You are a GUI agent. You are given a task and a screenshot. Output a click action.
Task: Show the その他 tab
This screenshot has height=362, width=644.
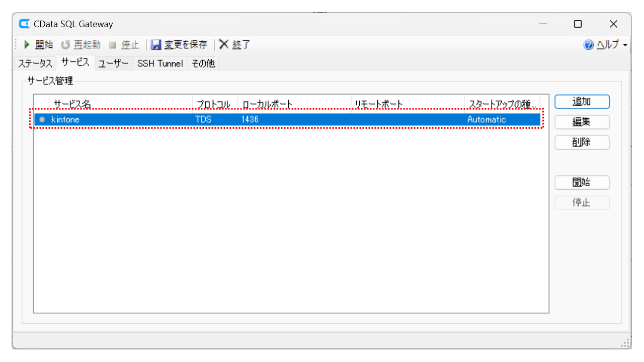(x=203, y=63)
